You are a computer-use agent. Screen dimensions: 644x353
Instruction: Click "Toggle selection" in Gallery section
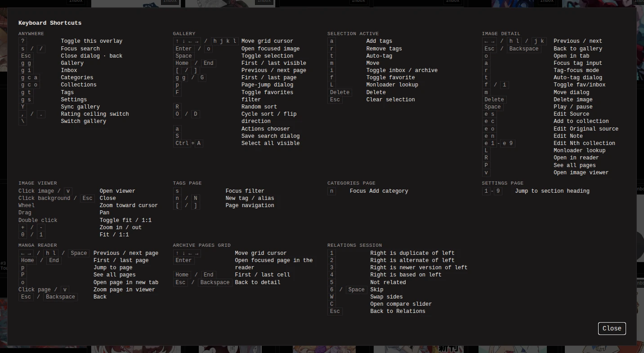(x=267, y=56)
